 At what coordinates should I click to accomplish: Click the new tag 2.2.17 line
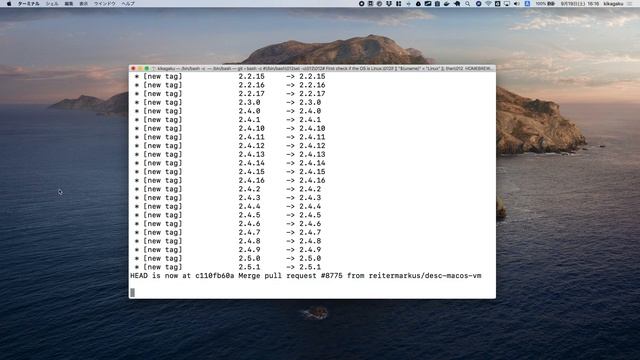tap(230, 93)
